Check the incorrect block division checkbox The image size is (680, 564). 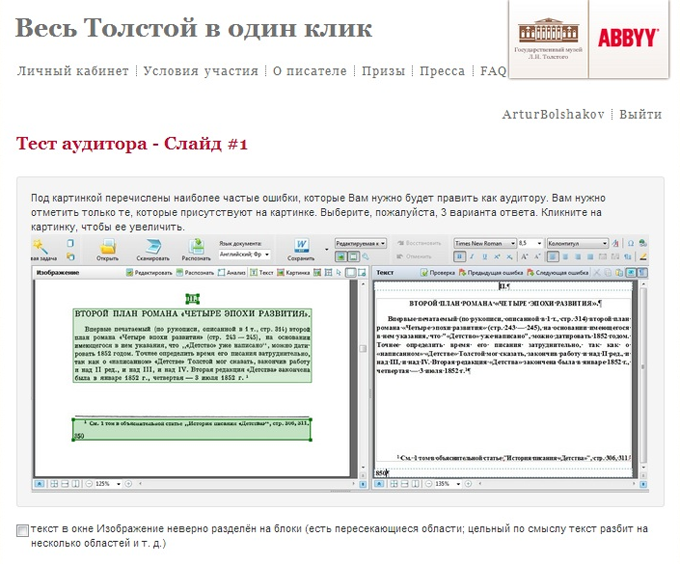(22, 531)
